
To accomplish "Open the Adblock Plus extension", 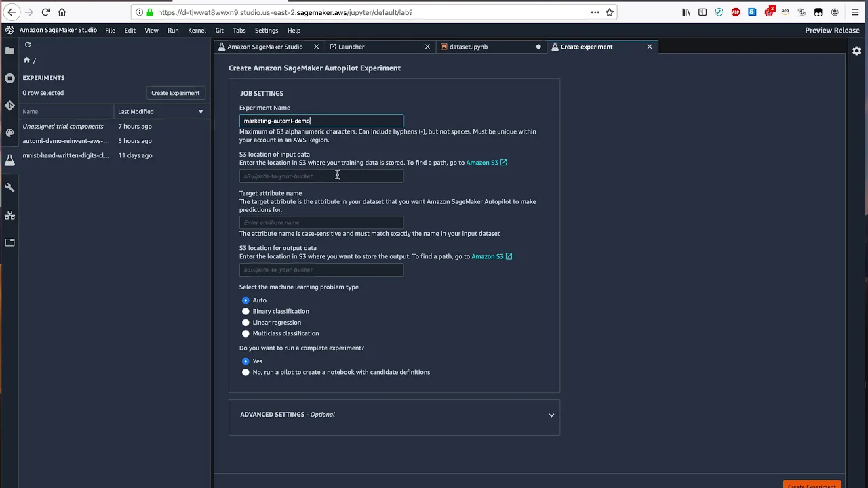I will pos(736,12).
